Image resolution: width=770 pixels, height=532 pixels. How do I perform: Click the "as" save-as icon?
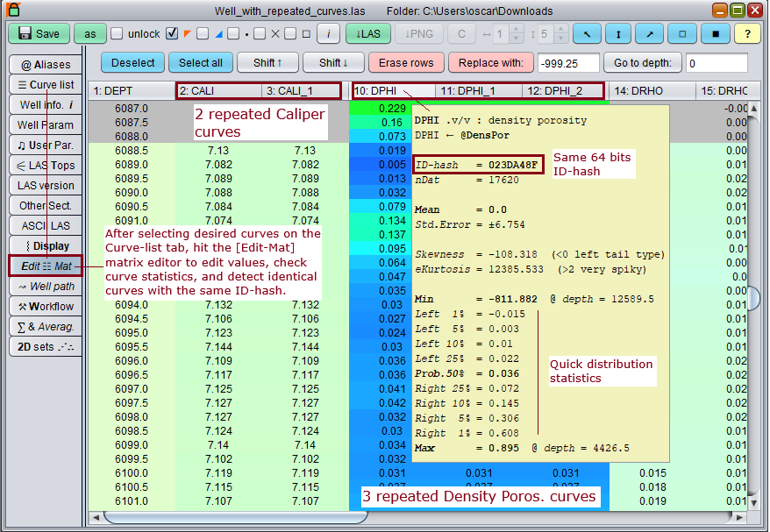[89, 33]
